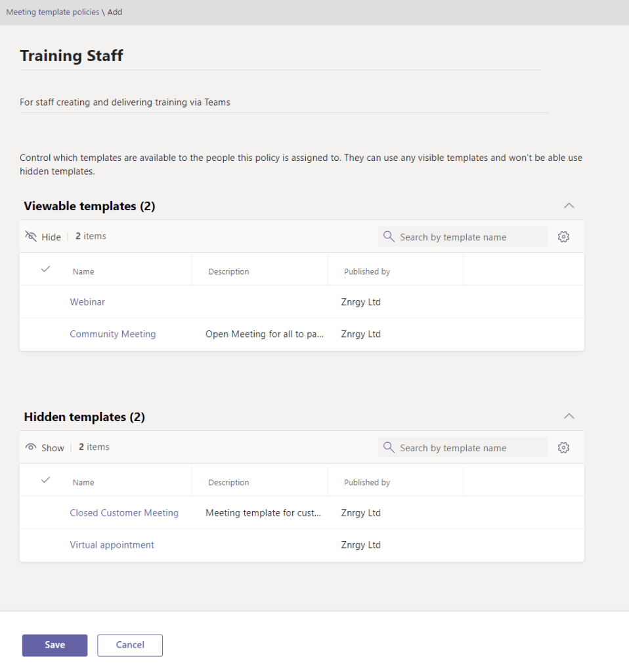
Task: Click the Hide eye-slash icon
Action: [x=31, y=236]
